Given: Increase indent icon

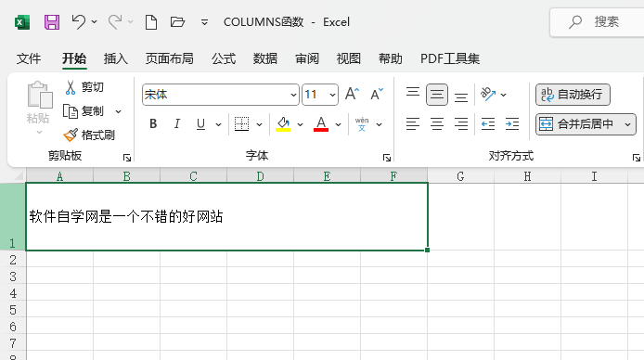Looking at the screenshot, I should point(512,124).
